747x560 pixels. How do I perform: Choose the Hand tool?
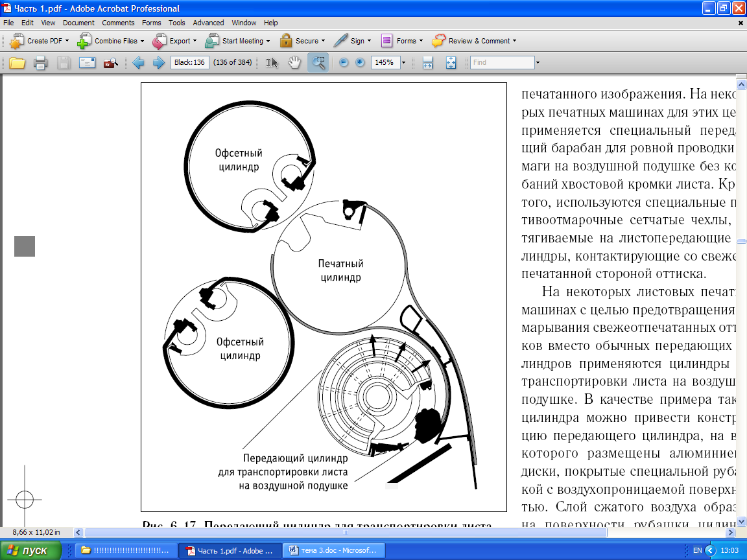click(x=294, y=62)
